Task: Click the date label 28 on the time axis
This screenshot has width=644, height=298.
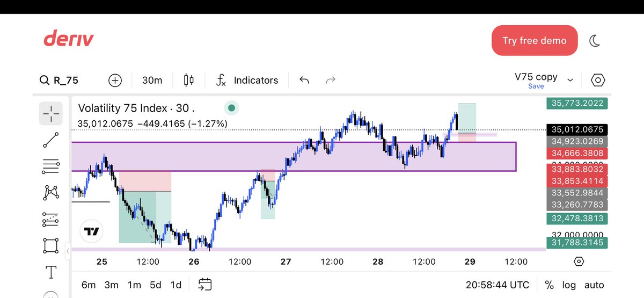Action: click(378, 262)
